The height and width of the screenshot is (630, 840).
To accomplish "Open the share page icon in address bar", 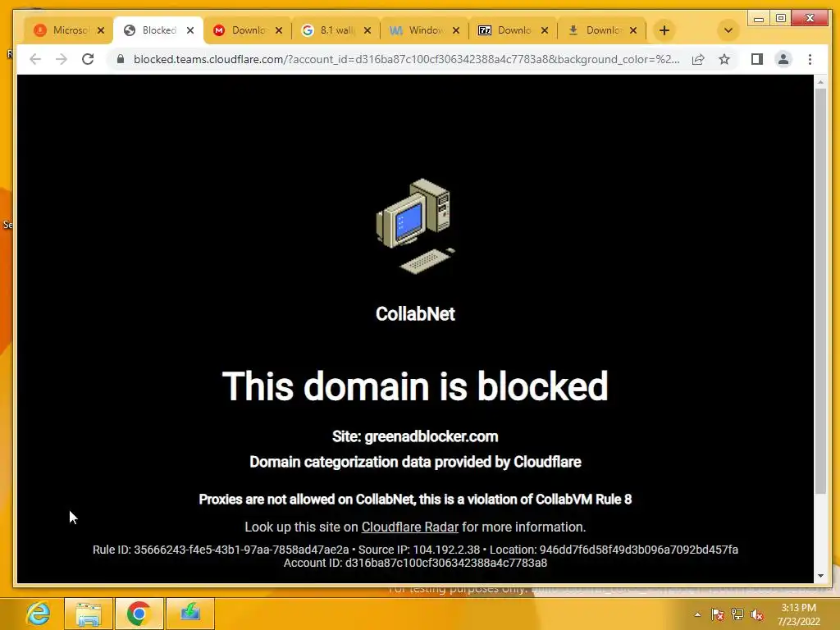I will tap(698, 59).
